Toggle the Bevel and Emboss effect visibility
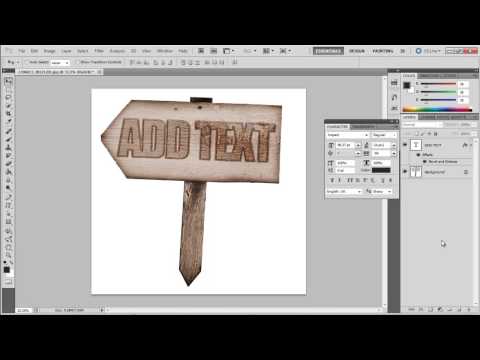 425,162
